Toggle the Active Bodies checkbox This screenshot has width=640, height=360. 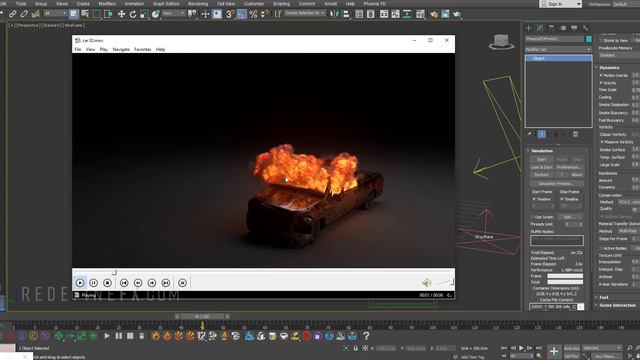(x=601, y=248)
